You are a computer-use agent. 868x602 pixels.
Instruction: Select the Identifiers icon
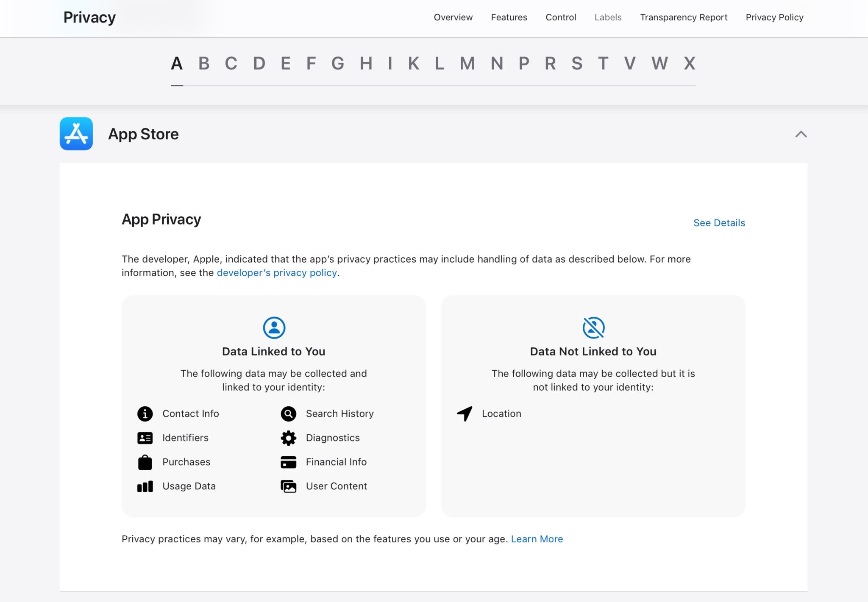[145, 438]
